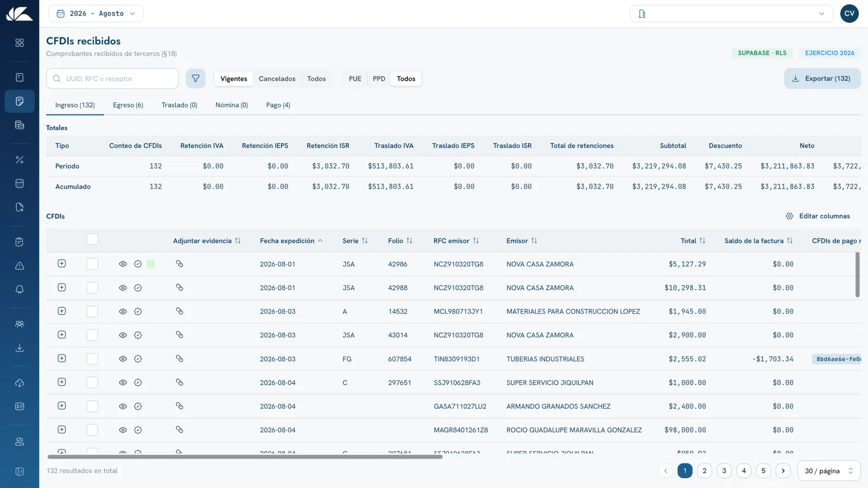Attach evidence clip for folio 42986
Image resolution: width=868 pixels, height=488 pixels.
pyautogui.click(x=180, y=264)
